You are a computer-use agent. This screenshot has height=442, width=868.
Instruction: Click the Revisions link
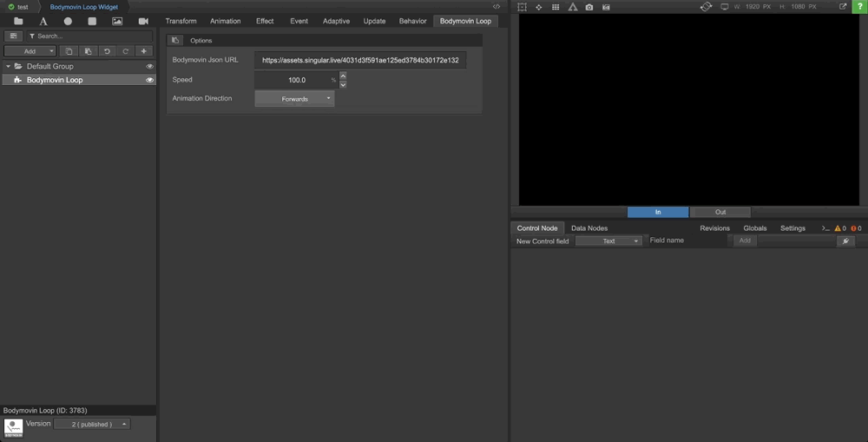pyautogui.click(x=714, y=228)
